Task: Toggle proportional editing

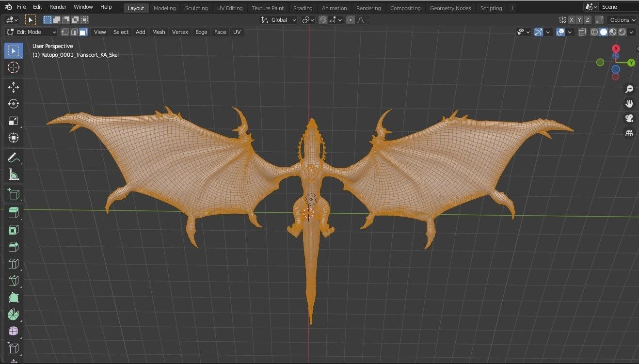Action: pos(351,20)
